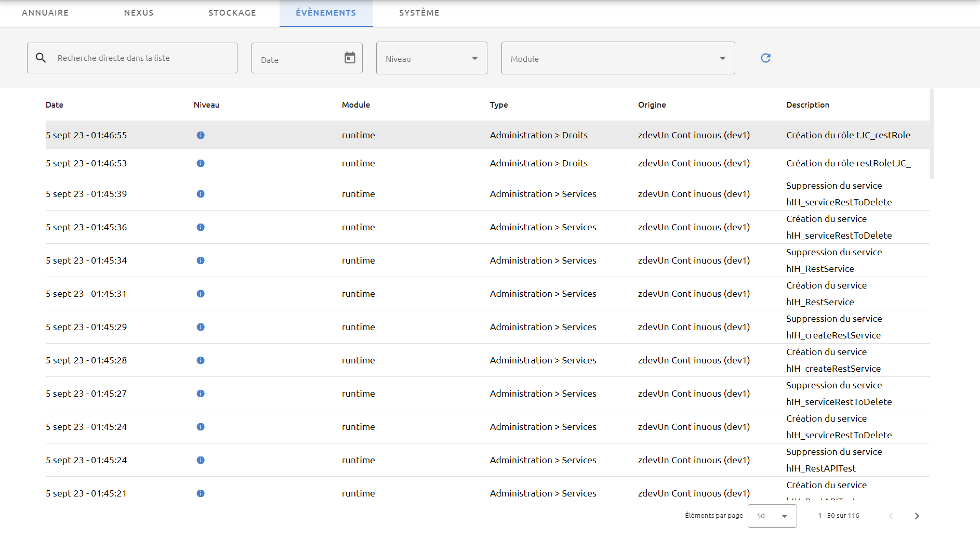980x536 pixels.
Task: Sort by the Date column header
Action: tap(55, 105)
